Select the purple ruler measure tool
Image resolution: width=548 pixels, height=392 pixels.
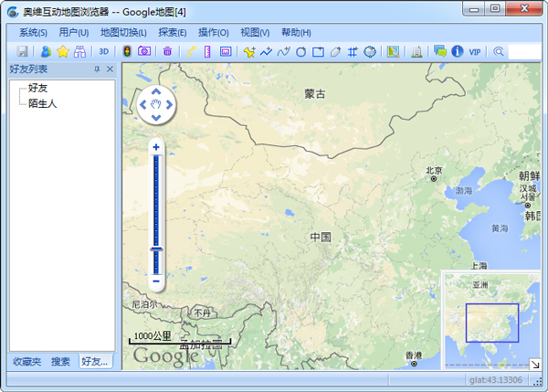[x=207, y=52]
